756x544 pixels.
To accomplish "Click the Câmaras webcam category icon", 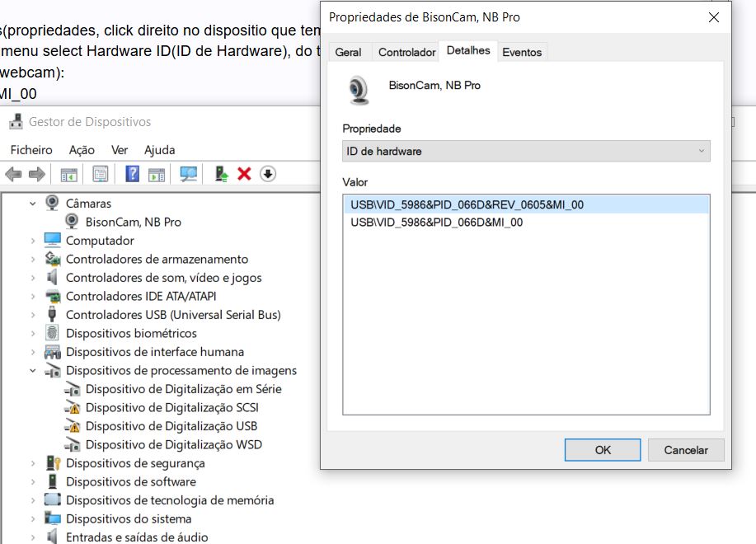I will pyautogui.click(x=52, y=203).
